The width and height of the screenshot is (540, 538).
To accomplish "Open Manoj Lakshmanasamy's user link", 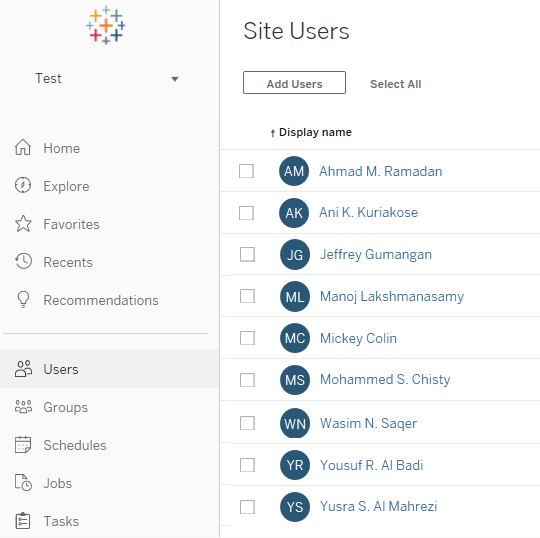I will [392, 297].
